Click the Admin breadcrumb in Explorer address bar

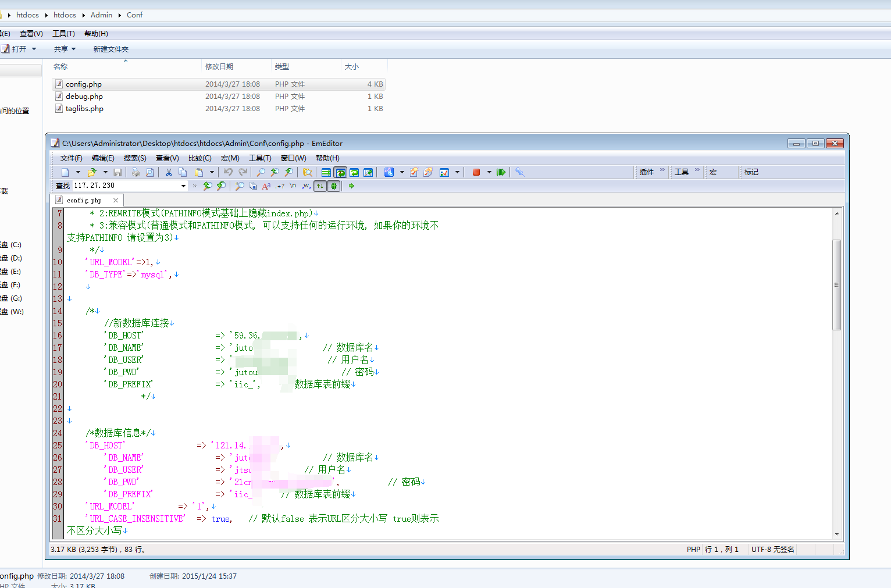tap(101, 15)
